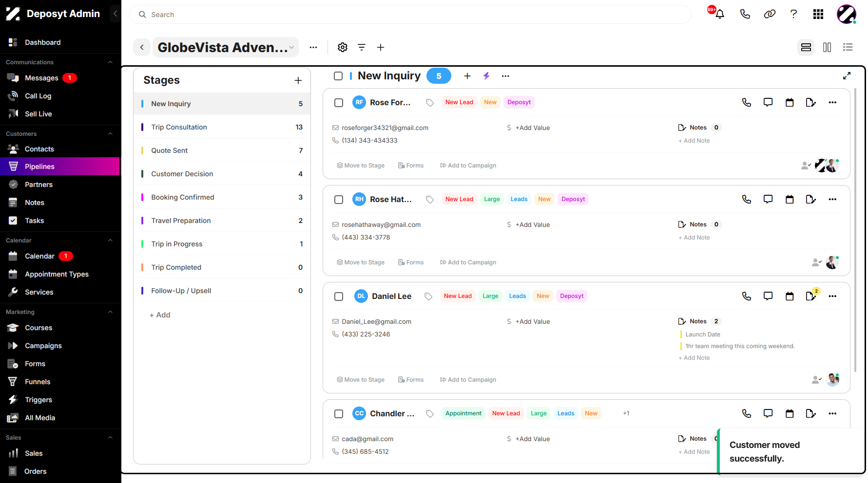Check the New Inquiry select-all checkbox
The width and height of the screenshot is (868, 483).
(338, 76)
